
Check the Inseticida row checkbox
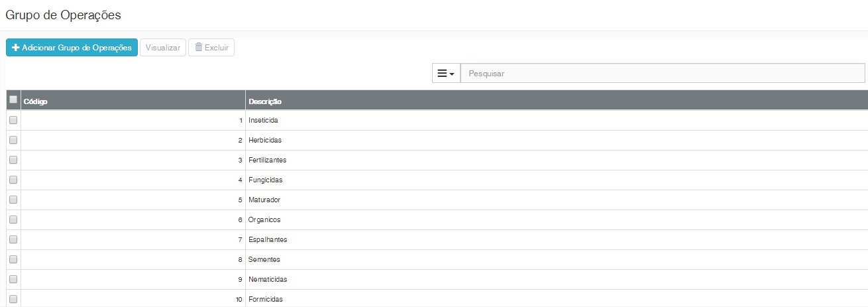13,121
